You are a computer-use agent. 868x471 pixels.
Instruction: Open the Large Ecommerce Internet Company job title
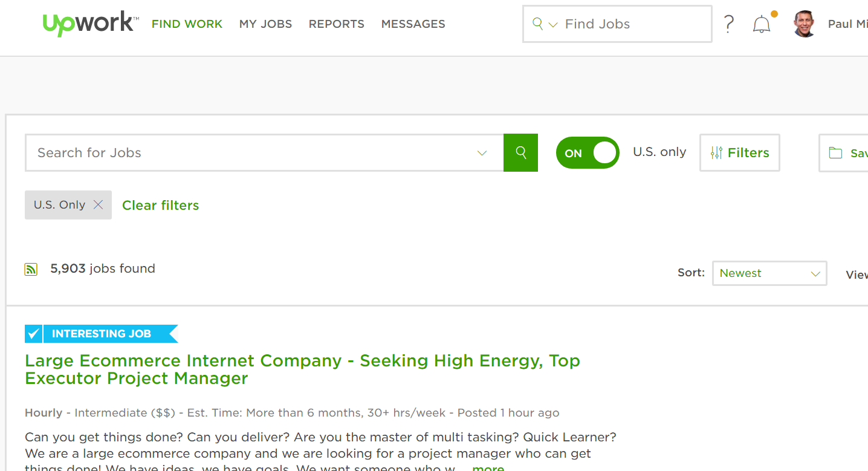click(302, 369)
